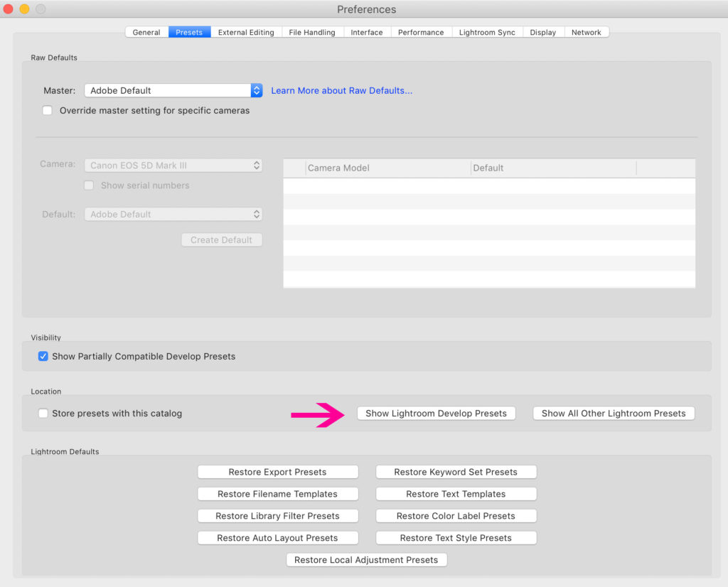Image resolution: width=728 pixels, height=587 pixels.
Task: Enable override master setting for specific cameras
Action: pyautogui.click(x=48, y=111)
